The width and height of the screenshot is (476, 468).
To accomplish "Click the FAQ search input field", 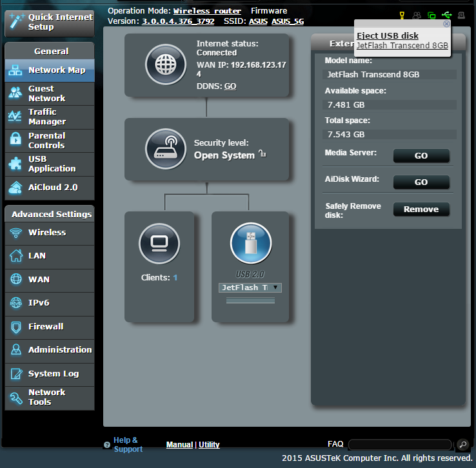I will tap(400, 445).
